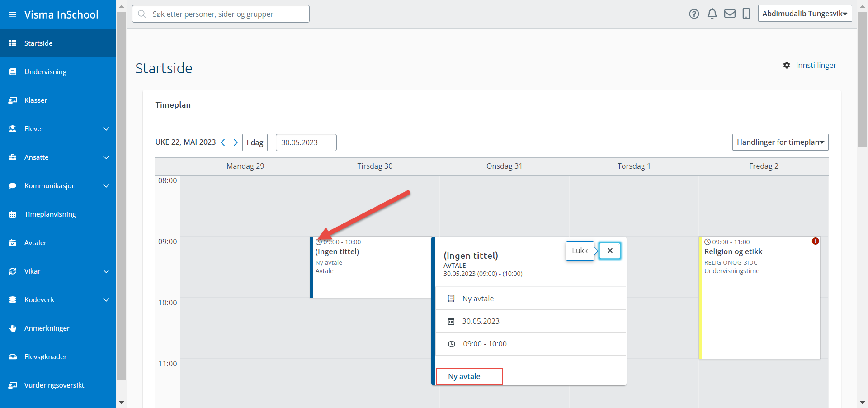The image size is (868, 408).
Task: Close the appointment details popup
Action: pos(609,251)
